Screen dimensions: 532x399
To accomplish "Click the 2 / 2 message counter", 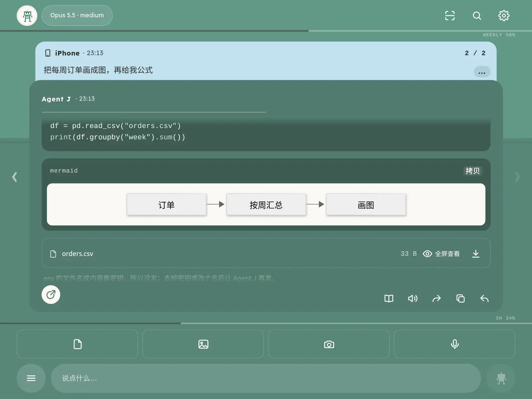I will click(475, 53).
